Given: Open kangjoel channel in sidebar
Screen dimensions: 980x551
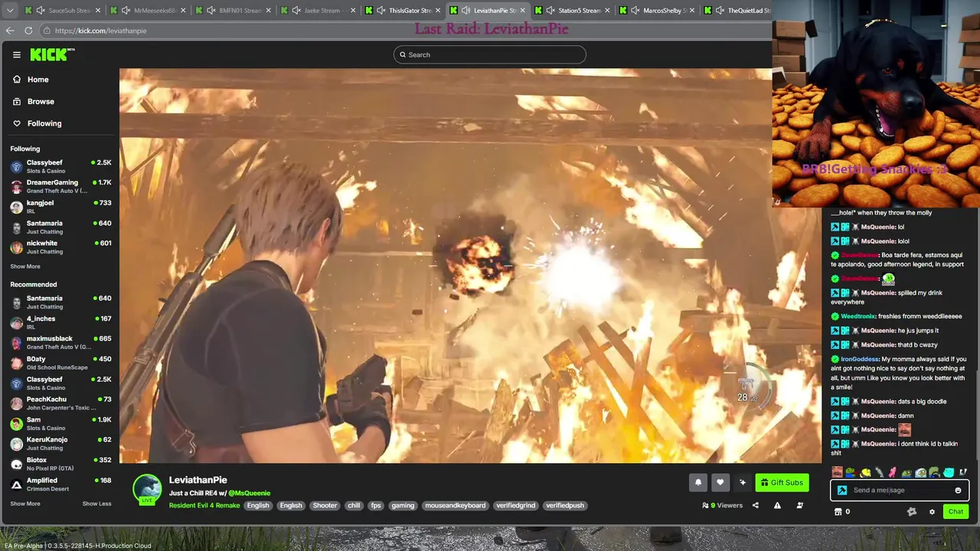Looking at the screenshot, I should pos(60,206).
